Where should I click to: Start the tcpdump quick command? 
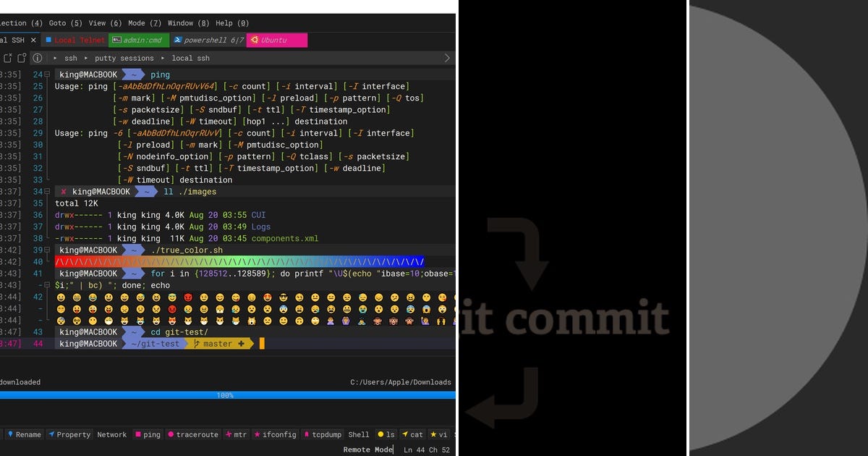pos(322,434)
